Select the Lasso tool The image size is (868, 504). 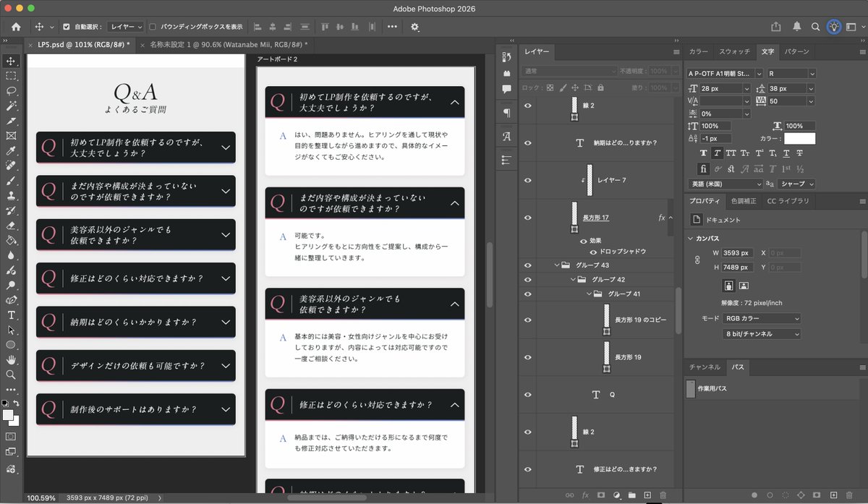[11, 91]
